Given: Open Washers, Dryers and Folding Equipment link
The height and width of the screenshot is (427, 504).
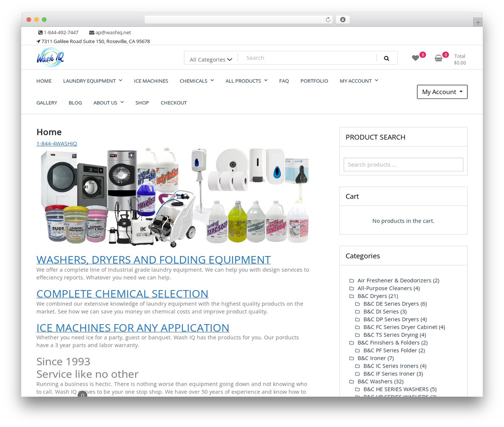Looking at the screenshot, I should point(154,260).
